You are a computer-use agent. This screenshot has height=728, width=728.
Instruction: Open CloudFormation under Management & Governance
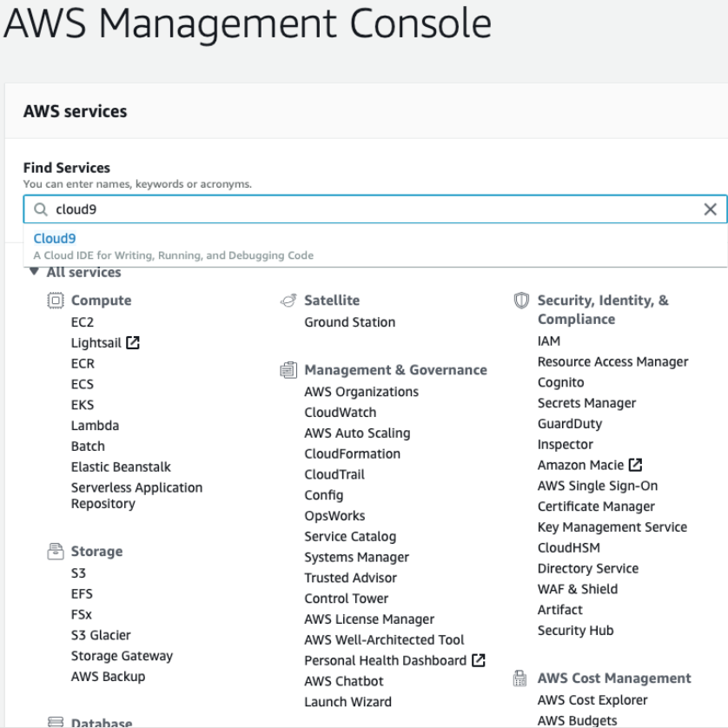(352, 453)
